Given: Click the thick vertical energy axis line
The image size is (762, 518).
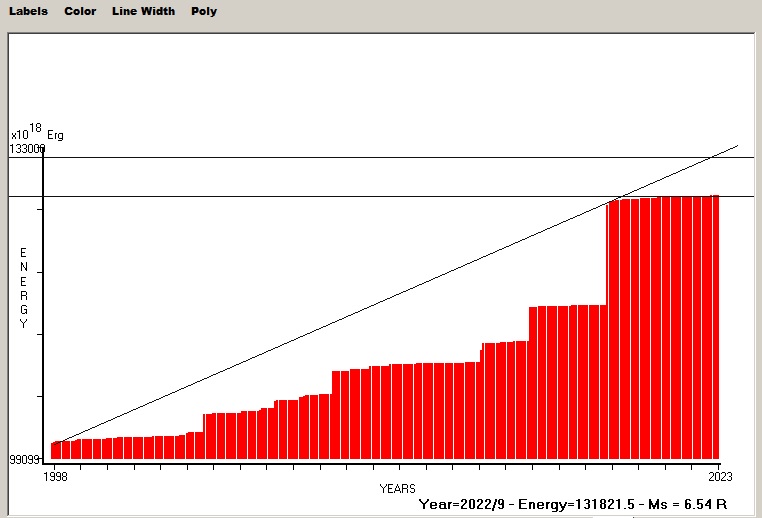Looking at the screenshot, I should click(x=43, y=300).
